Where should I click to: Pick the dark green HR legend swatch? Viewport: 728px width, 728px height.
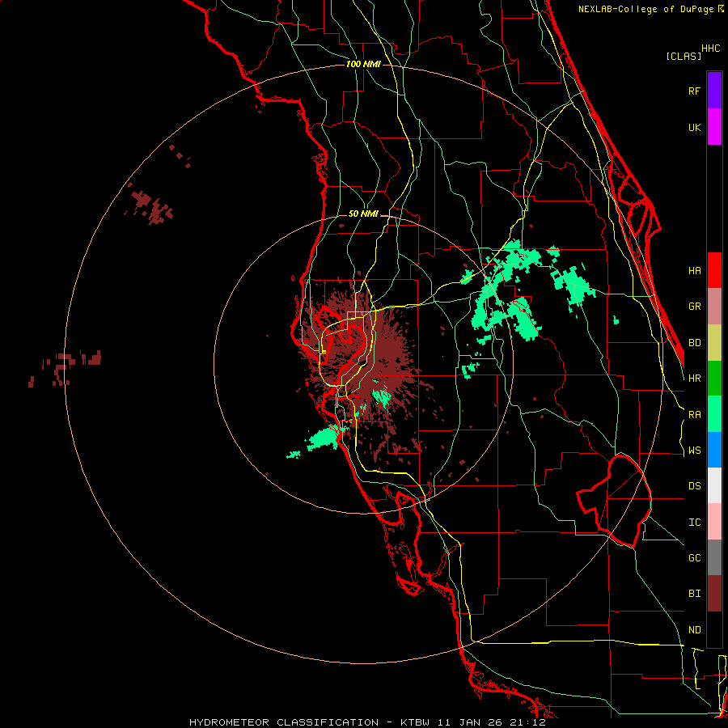(x=714, y=379)
